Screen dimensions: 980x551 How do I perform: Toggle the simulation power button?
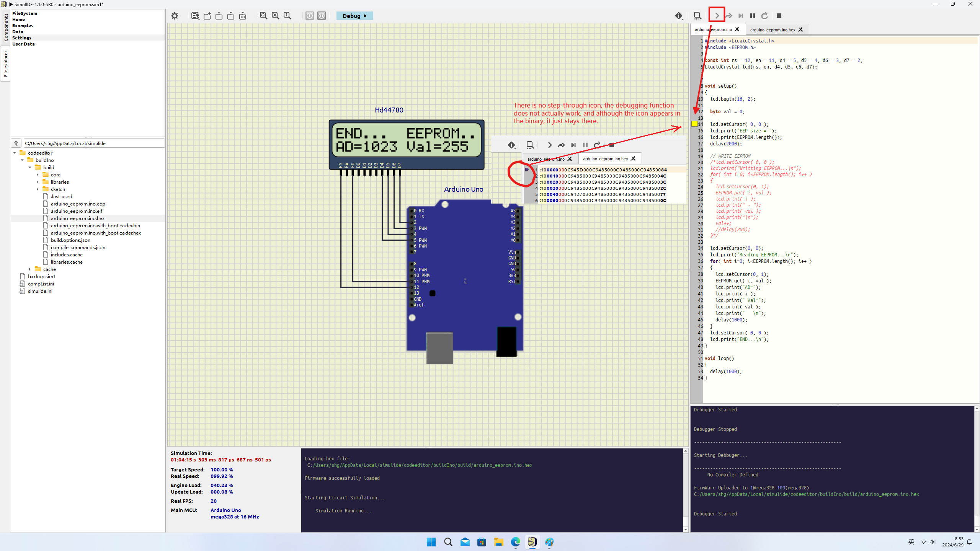tap(310, 16)
